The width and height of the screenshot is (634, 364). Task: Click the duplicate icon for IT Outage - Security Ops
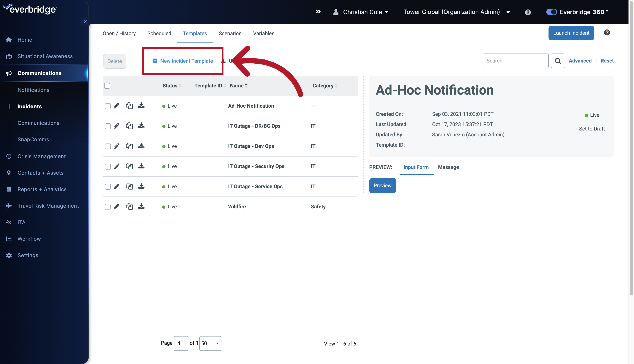(129, 166)
